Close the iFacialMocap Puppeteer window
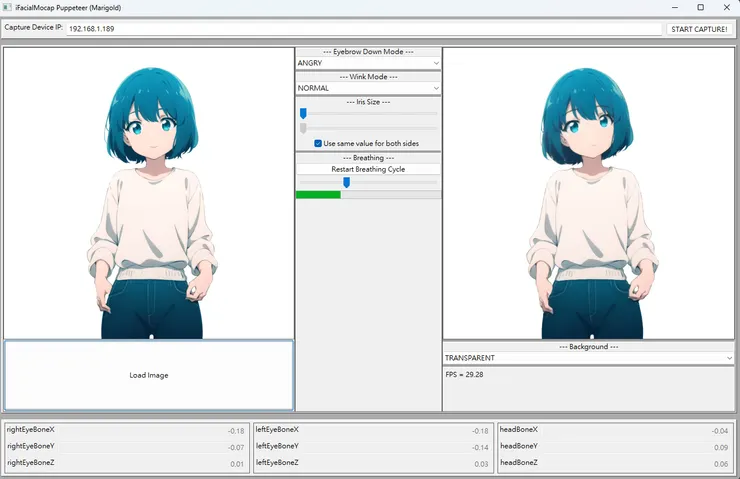The image size is (740, 479). (727, 8)
